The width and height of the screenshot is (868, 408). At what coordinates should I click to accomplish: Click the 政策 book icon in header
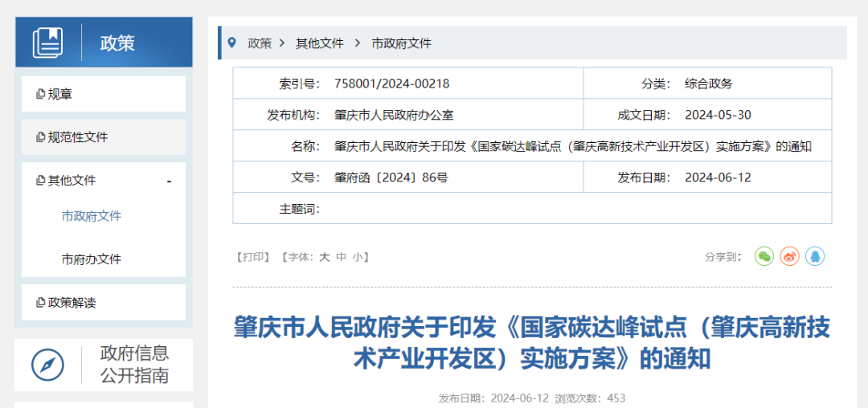[x=47, y=43]
